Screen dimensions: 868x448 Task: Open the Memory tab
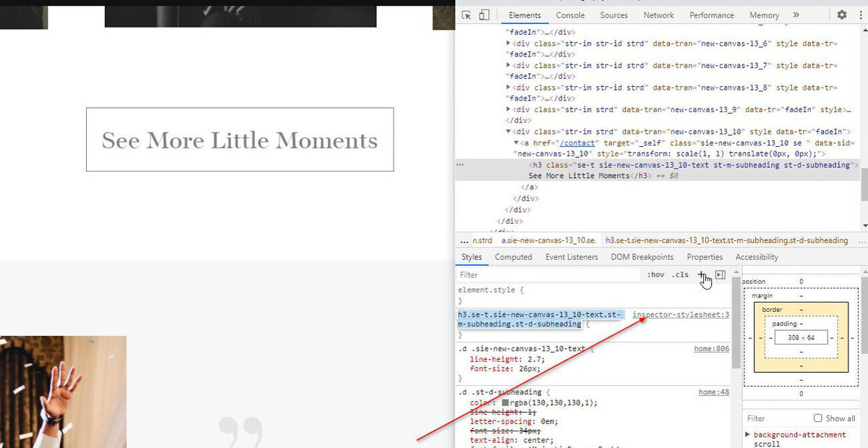click(765, 15)
